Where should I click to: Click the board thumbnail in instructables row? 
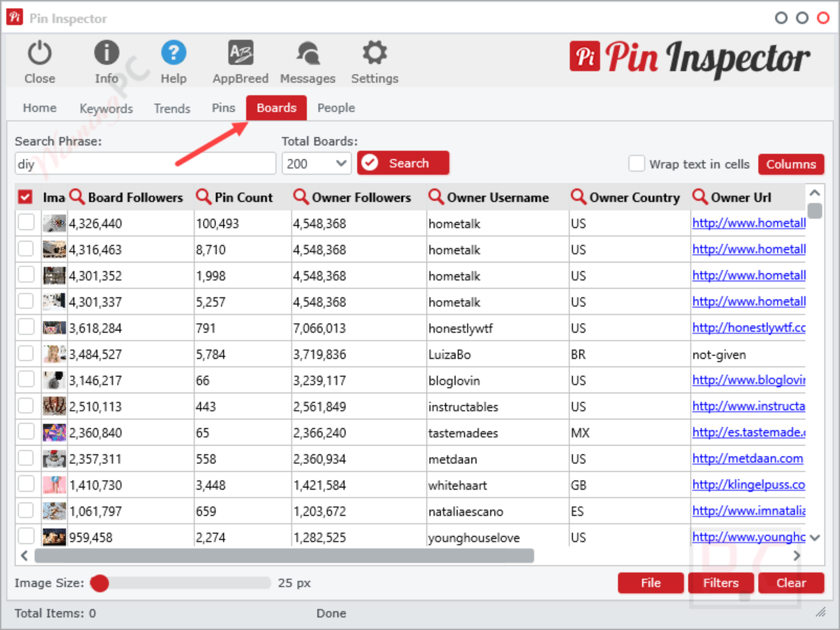coord(54,406)
